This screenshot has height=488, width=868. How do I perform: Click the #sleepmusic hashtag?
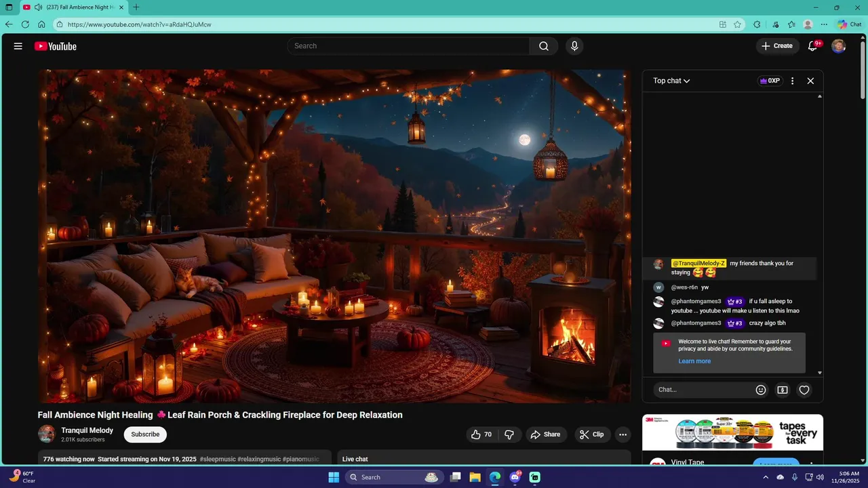(217, 460)
